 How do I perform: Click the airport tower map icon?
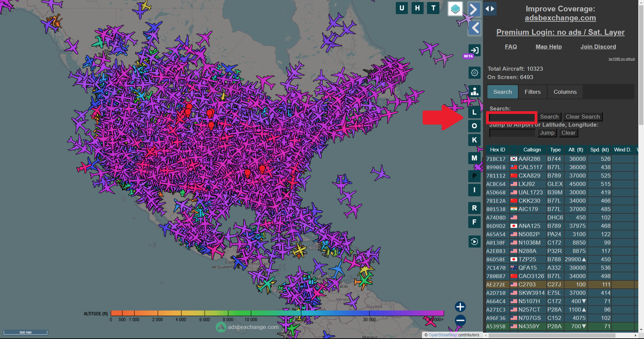(x=475, y=91)
